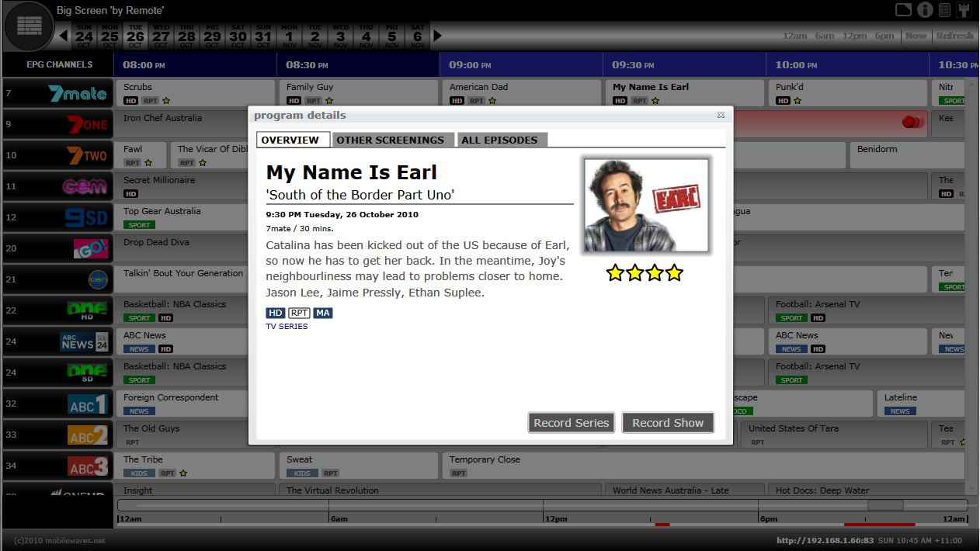
Task: Open the Sweat program on ABC3
Action: (359, 466)
